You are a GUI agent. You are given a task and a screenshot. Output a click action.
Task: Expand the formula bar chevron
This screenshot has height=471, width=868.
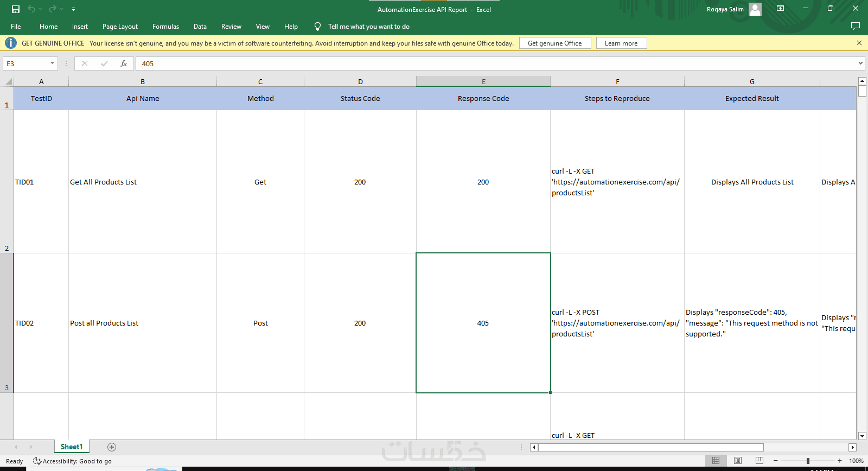[x=860, y=63]
